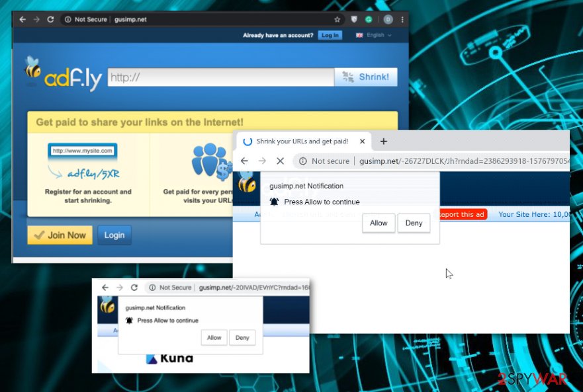Go forward in the dark browser window
Image resolution: width=583 pixels, height=392 pixels.
(36, 19)
